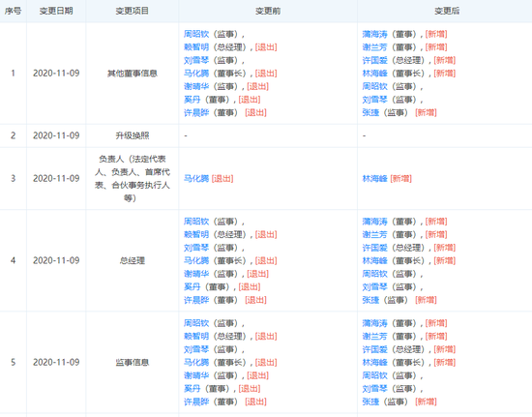This screenshot has width=532, height=417.
Task: Open 张捷 link in 总经理 change row
Action: point(370,300)
